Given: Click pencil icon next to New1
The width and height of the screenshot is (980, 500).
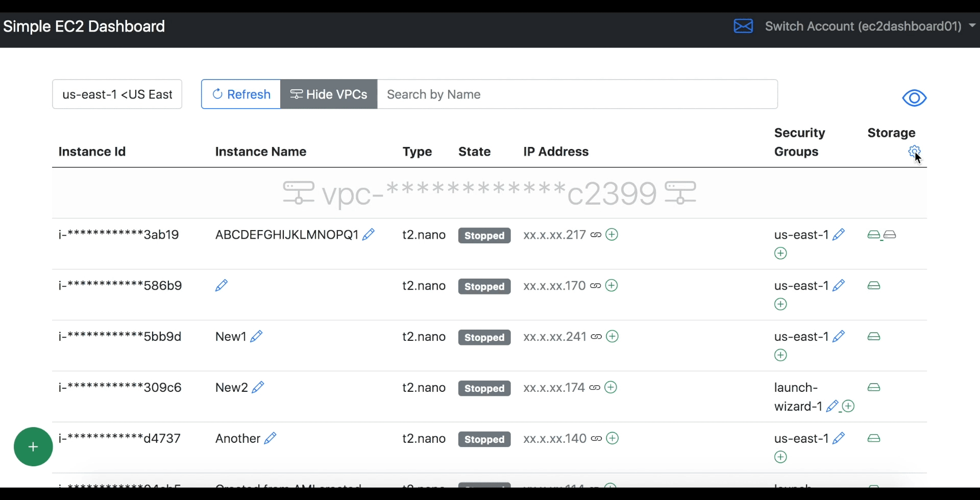Looking at the screenshot, I should click(x=256, y=336).
